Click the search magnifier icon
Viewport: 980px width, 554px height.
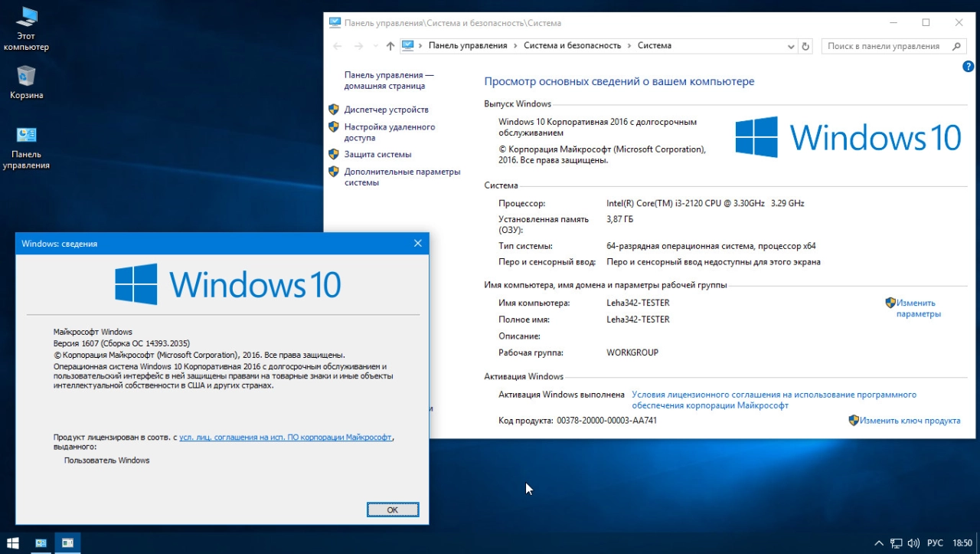[x=957, y=46]
